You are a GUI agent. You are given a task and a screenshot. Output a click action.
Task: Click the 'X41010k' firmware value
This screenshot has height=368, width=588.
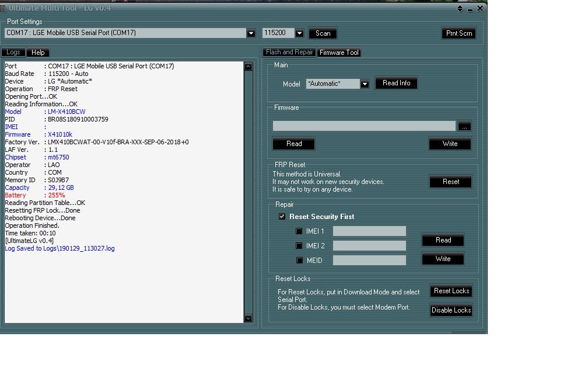click(x=60, y=134)
